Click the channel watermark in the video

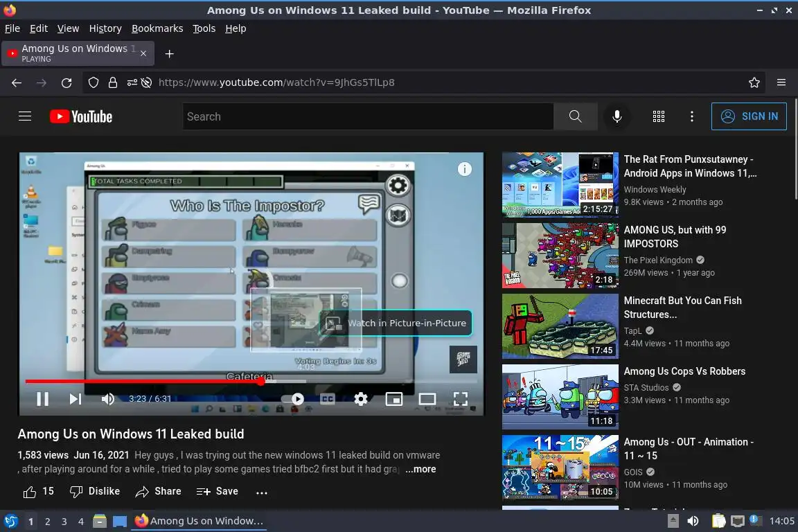click(x=463, y=360)
